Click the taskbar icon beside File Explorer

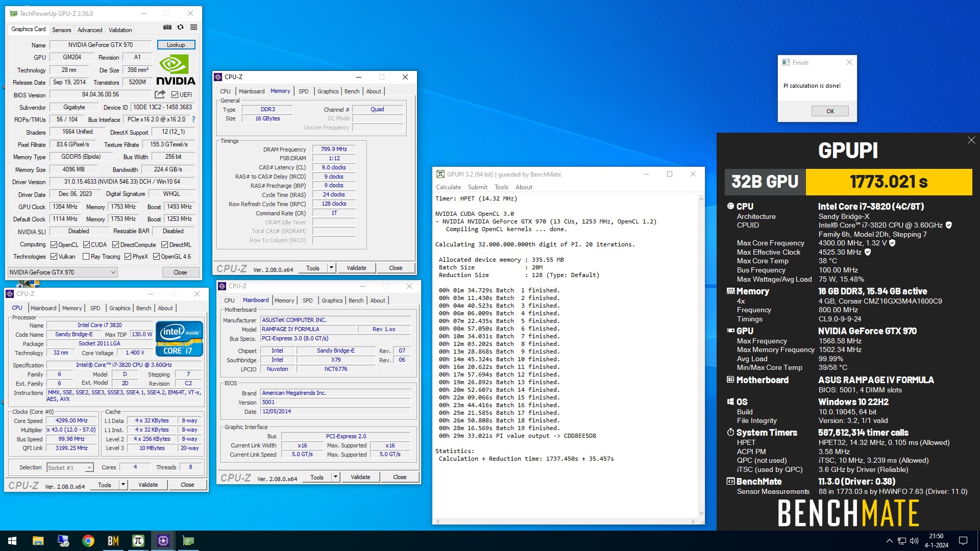tap(63, 541)
